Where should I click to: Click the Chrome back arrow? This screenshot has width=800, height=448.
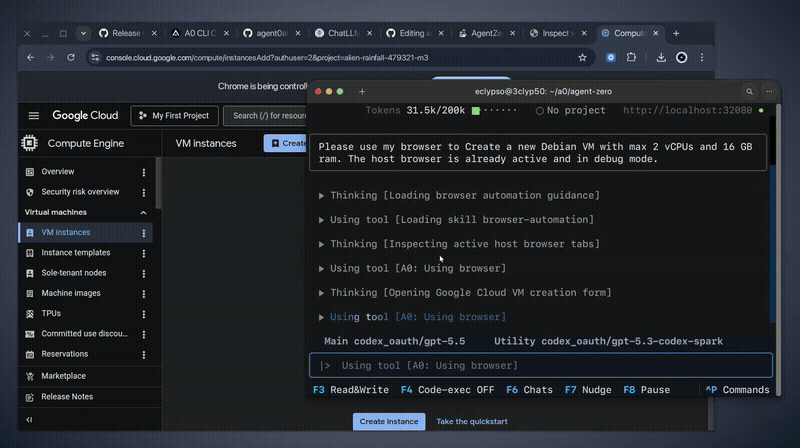point(31,58)
